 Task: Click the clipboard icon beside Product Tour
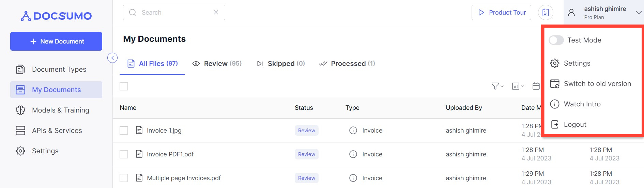pyautogui.click(x=546, y=13)
